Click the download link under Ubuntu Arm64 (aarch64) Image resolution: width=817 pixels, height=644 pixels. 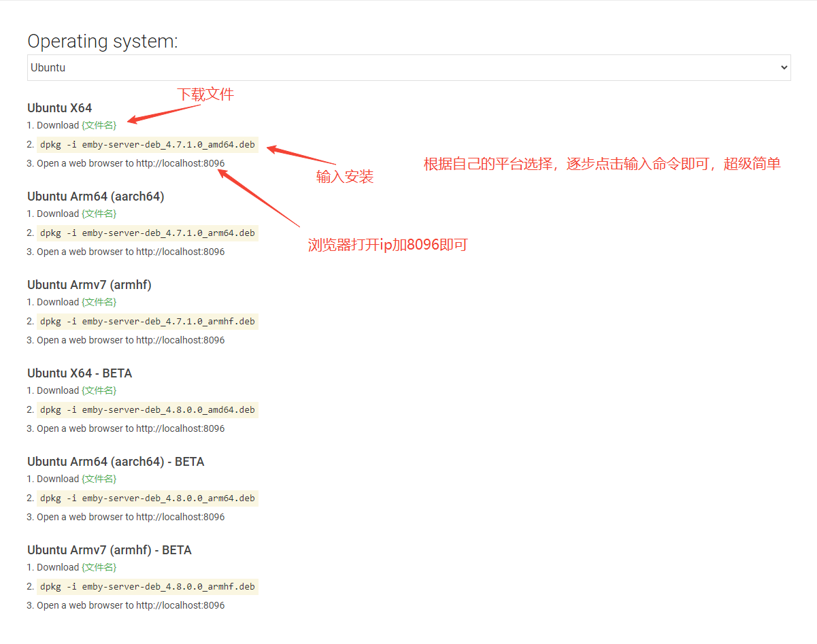coord(99,214)
